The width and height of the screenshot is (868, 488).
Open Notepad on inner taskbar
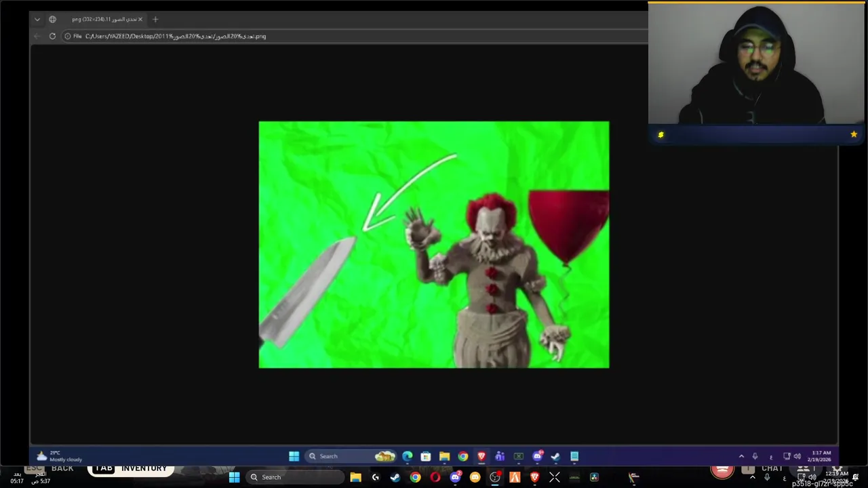574,456
